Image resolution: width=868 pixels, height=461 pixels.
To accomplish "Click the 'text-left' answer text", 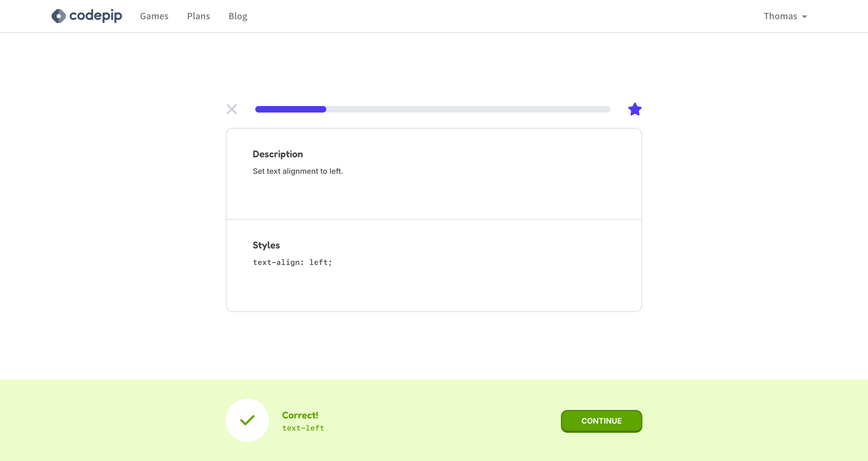I will [303, 428].
